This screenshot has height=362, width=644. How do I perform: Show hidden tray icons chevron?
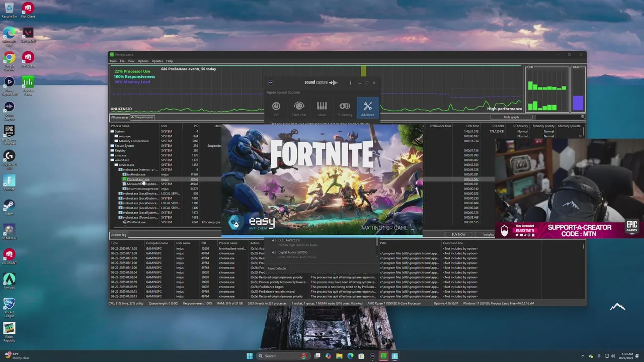pyautogui.click(x=583, y=356)
